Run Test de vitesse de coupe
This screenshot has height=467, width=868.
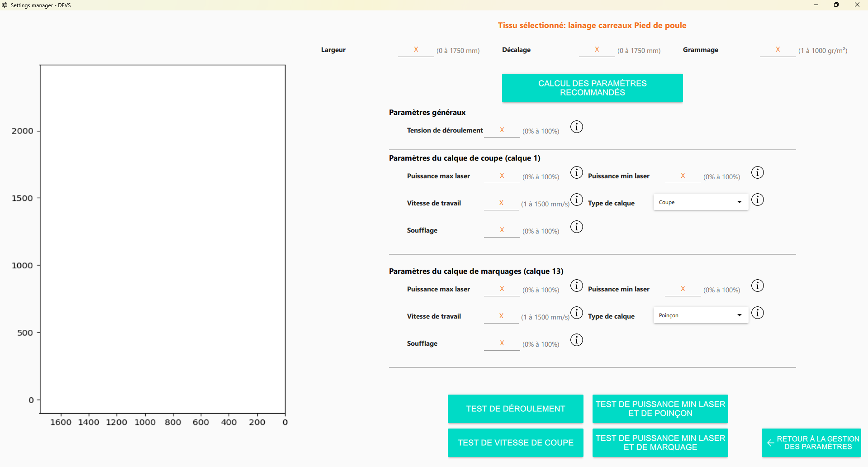tap(515, 443)
